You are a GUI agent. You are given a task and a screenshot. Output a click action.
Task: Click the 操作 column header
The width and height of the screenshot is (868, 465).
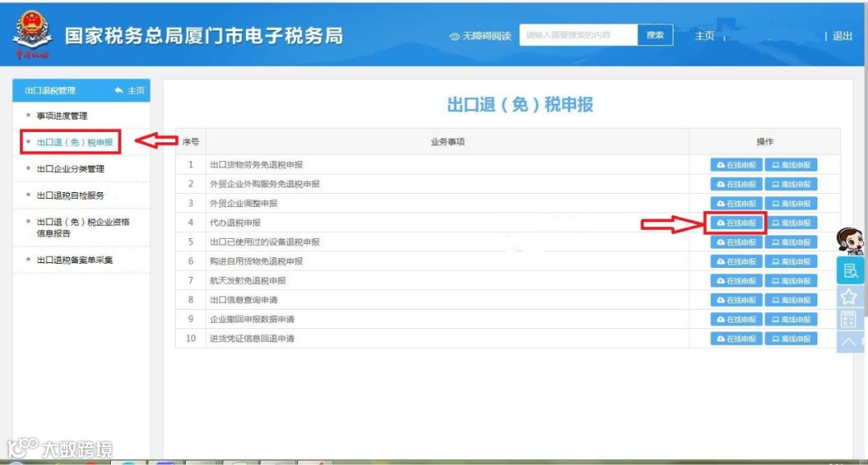764,142
